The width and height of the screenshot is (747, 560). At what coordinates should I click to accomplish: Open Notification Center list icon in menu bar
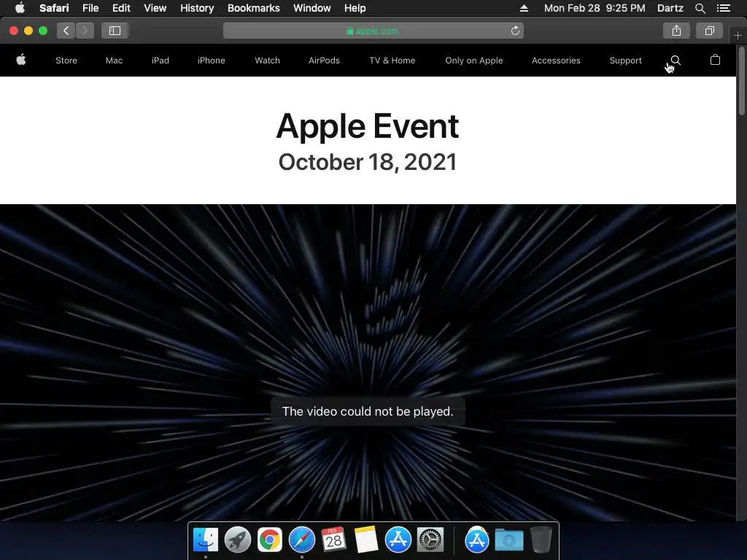[x=724, y=8]
